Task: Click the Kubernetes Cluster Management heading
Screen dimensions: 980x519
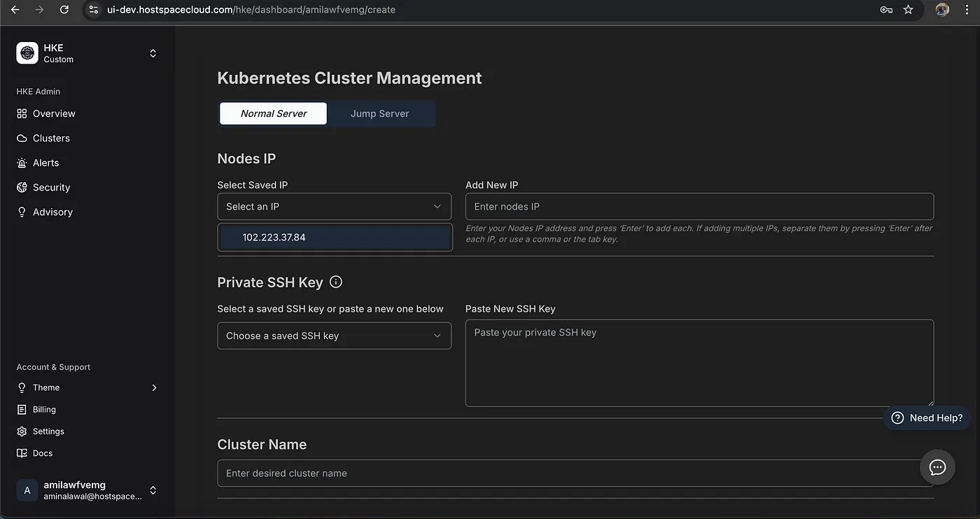Action: pos(349,78)
